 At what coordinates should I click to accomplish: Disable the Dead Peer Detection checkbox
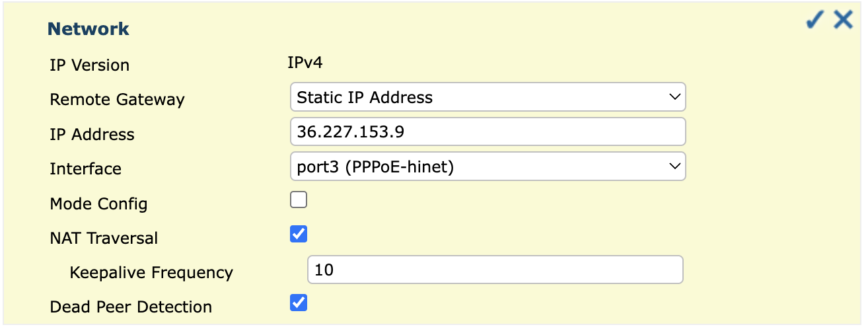click(x=299, y=303)
